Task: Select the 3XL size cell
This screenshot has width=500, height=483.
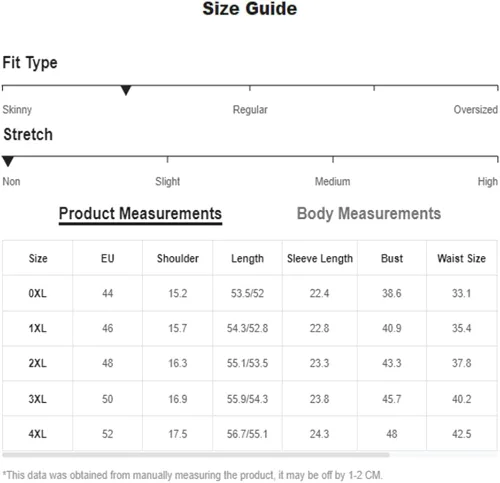Action: [37, 399]
